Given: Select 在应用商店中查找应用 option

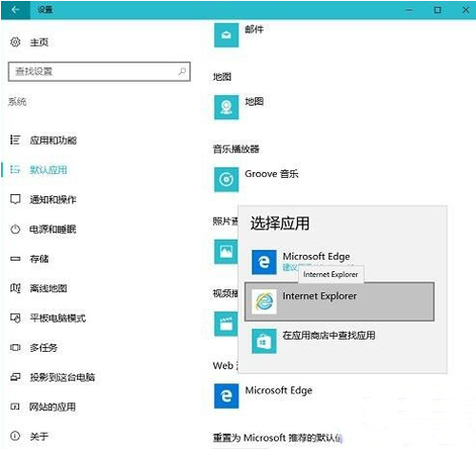Looking at the screenshot, I should (x=340, y=342).
